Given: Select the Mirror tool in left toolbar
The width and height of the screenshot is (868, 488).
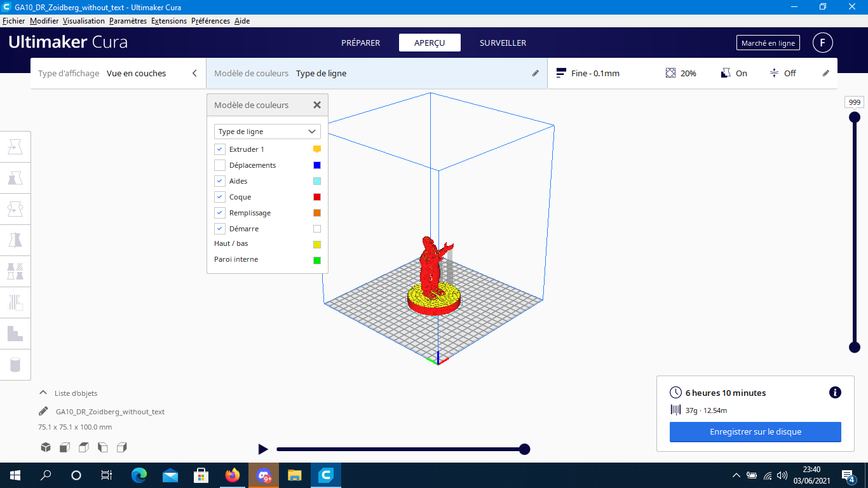Looking at the screenshot, I should click(x=15, y=240).
